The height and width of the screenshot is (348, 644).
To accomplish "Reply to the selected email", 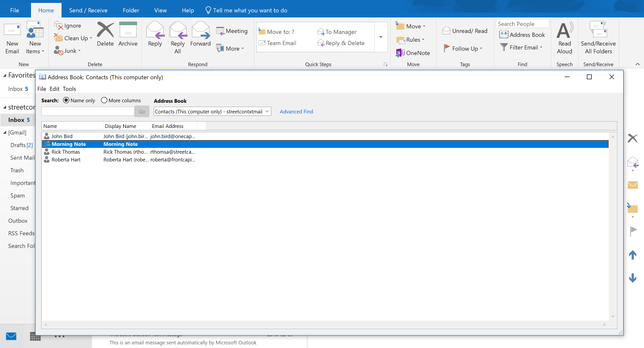I will [x=155, y=34].
